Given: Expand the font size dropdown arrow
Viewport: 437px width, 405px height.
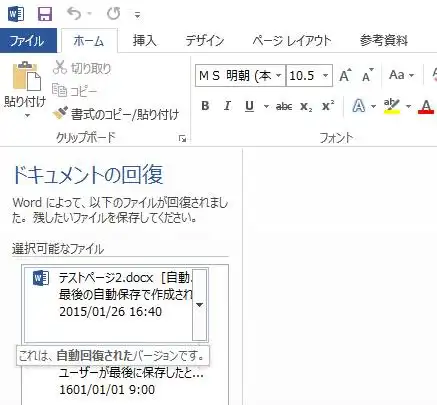Looking at the screenshot, I should click(325, 76).
